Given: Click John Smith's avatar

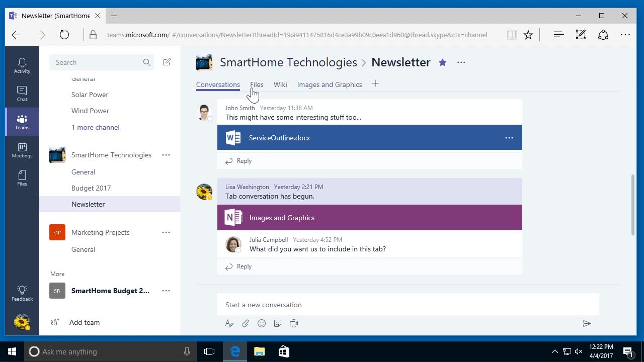Looking at the screenshot, I should 204,112.
